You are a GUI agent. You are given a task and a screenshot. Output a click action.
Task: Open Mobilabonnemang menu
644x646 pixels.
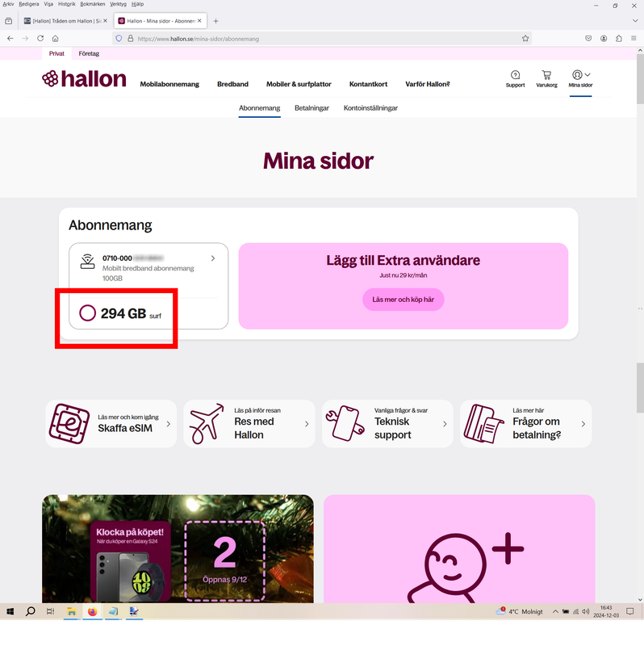coord(169,84)
